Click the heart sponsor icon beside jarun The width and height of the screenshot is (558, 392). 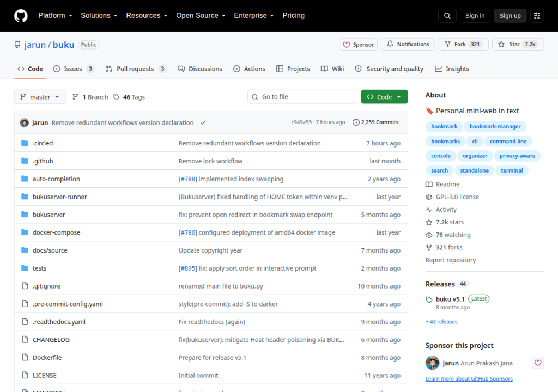point(538,363)
